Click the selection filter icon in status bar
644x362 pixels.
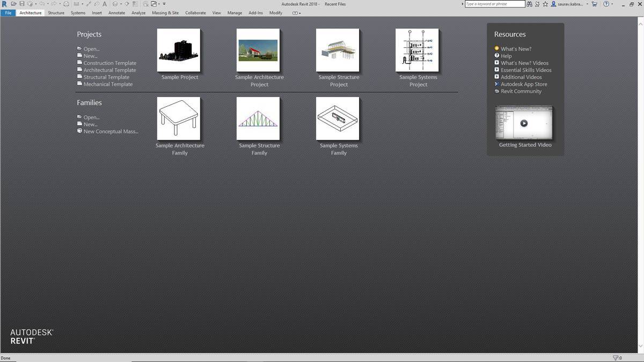coord(616,358)
